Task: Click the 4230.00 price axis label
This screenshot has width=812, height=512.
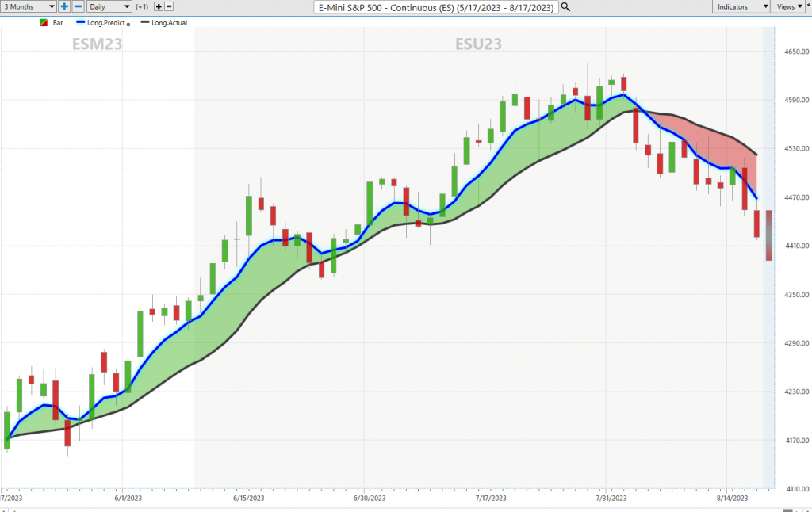Action: pos(796,392)
